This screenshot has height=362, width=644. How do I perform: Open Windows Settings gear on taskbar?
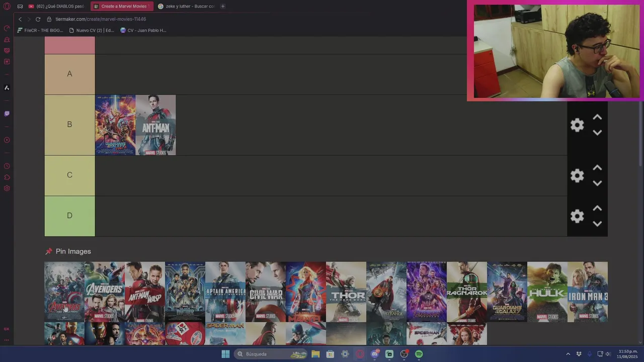345,354
